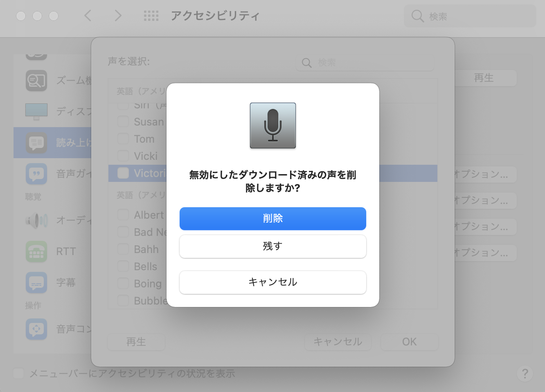The height and width of the screenshot is (392, 545).
Task: Select the 字幕 captions icon
Action: [36, 282]
